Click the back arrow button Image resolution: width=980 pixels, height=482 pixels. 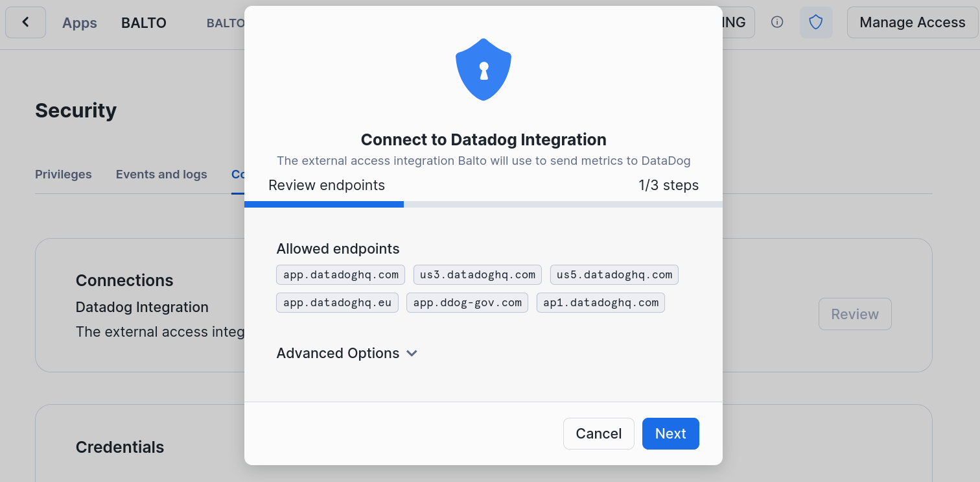(x=26, y=23)
